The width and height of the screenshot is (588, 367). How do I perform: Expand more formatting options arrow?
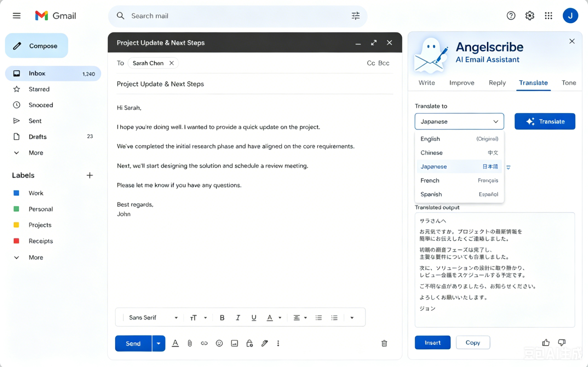coord(352,318)
